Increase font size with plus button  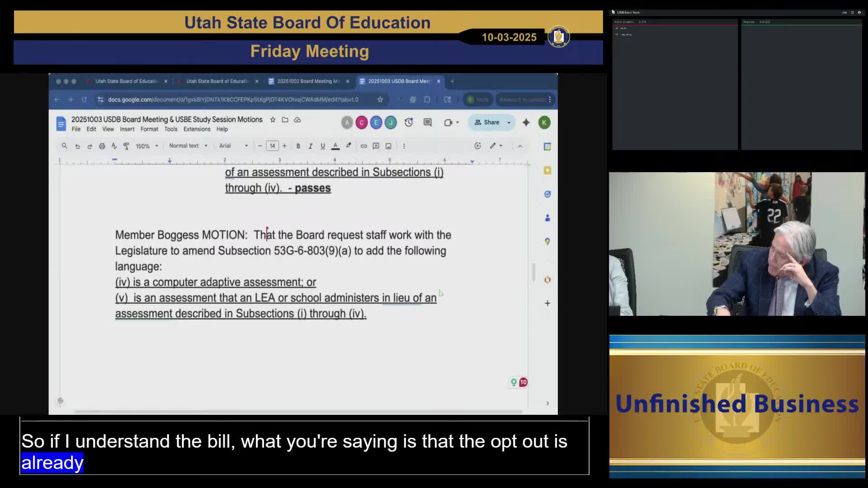284,146
